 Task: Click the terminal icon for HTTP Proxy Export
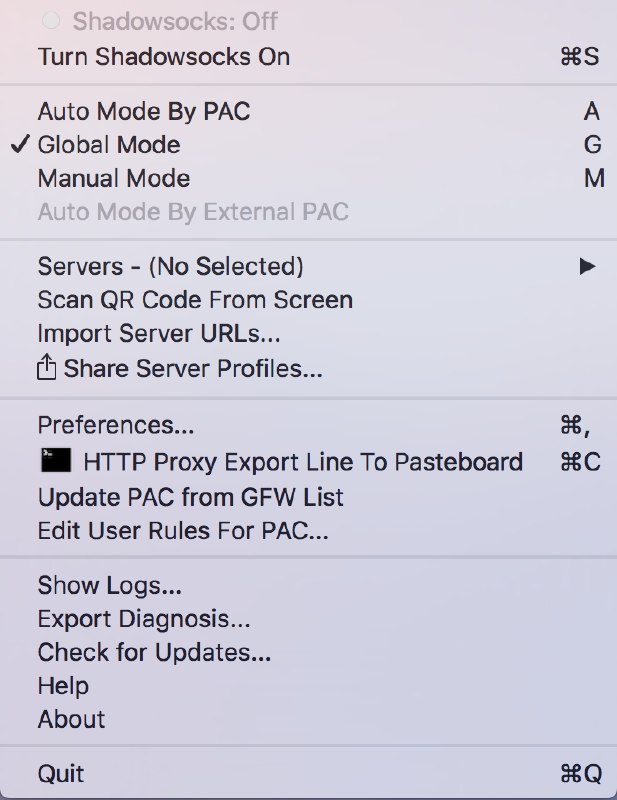56,460
